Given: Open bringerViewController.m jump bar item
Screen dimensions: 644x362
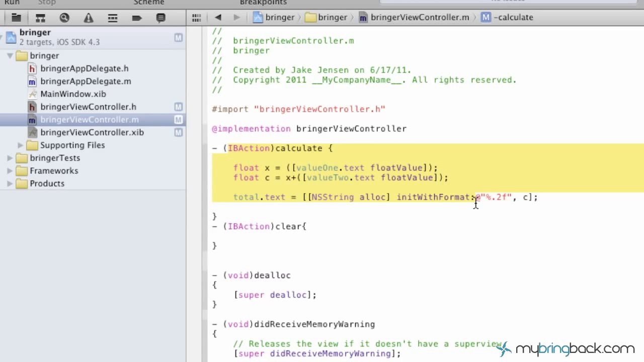Looking at the screenshot, I should [414, 17].
